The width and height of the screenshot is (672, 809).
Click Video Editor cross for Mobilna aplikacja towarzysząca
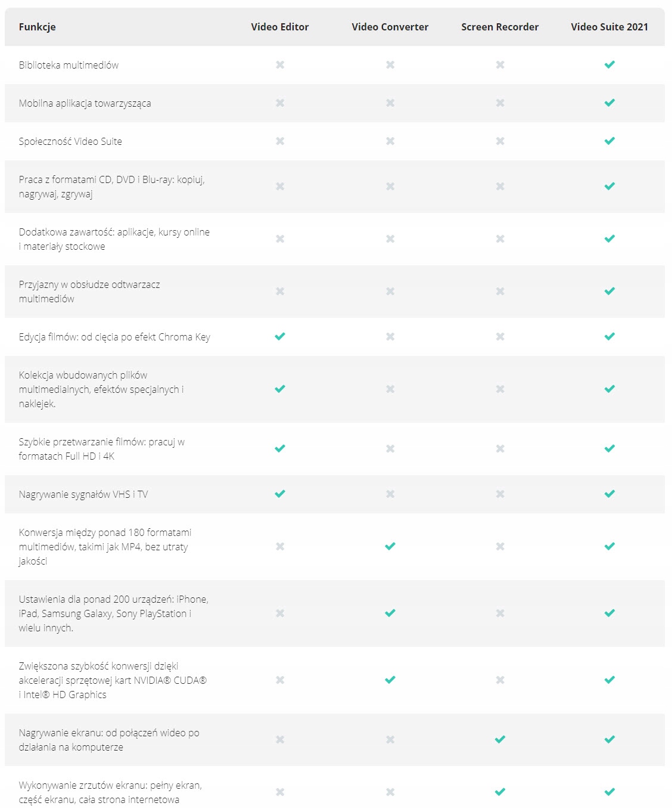point(280,103)
